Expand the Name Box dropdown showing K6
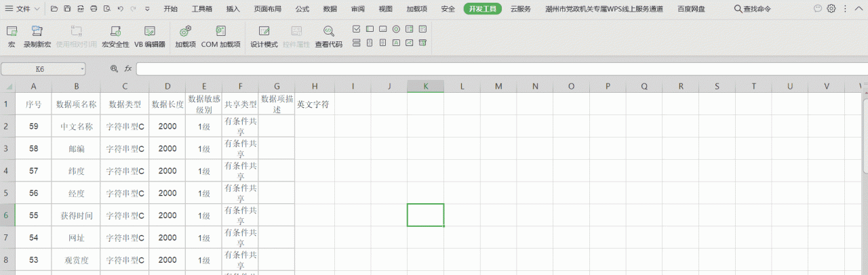 coord(82,69)
